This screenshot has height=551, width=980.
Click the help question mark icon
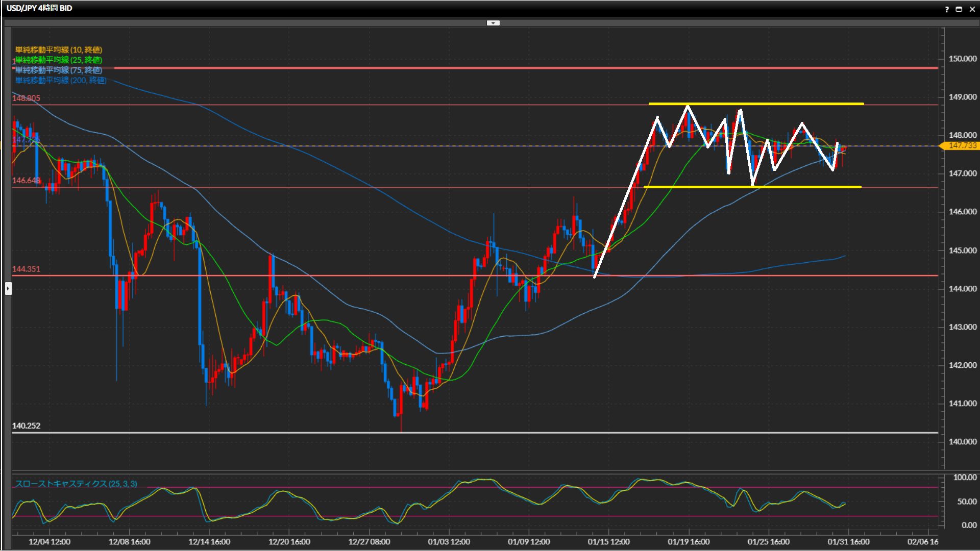947,9
